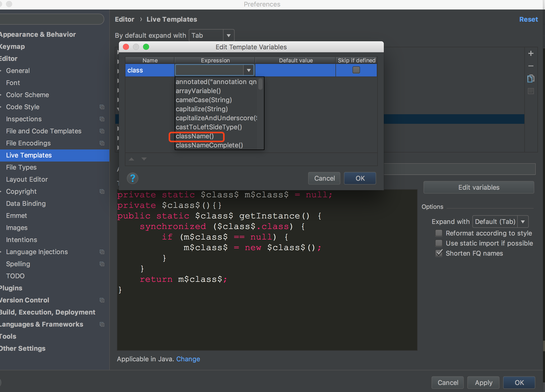Click the Edit variables button
Image resolution: width=545 pixels, height=392 pixels.
(478, 187)
